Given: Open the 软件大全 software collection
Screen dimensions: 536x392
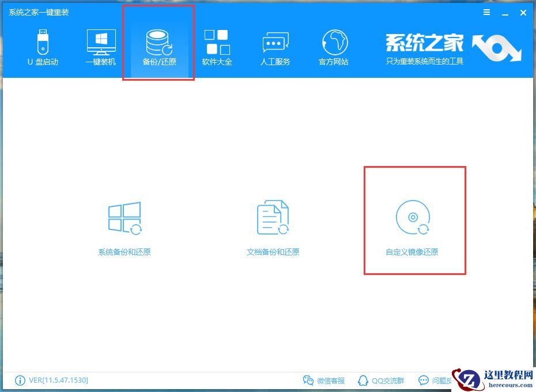Looking at the screenshot, I should (x=217, y=46).
